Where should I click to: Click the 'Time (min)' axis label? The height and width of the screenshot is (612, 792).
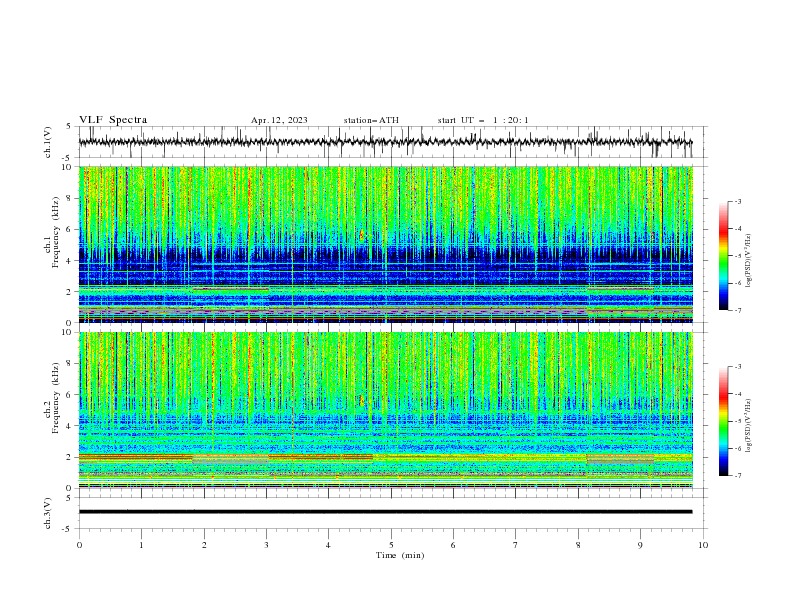pos(400,555)
